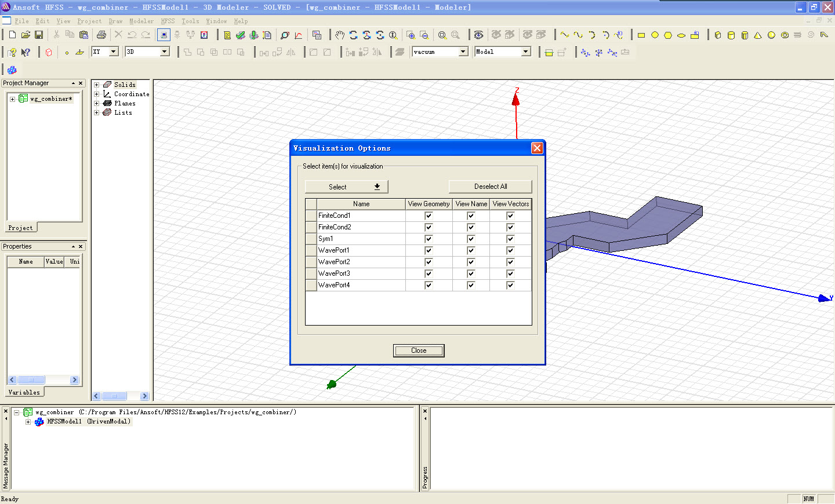This screenshot has width=835, height=504.
Task: Click the red box object icon
Action: tap(49, 52)
